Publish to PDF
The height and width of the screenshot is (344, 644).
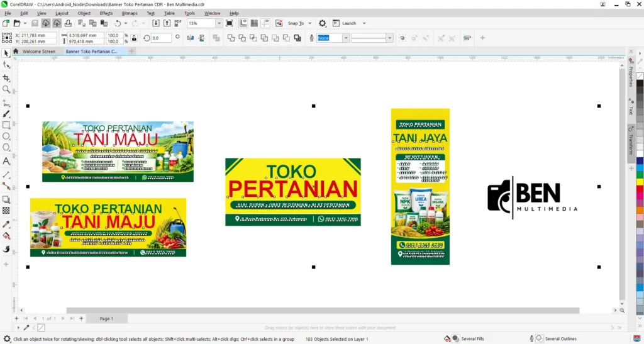pos(178,23)
